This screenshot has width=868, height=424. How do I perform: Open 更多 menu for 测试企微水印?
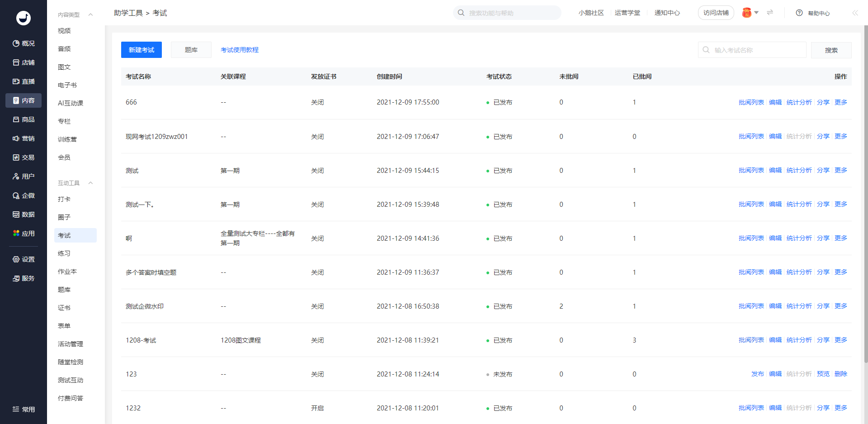(x=841, y=306)
